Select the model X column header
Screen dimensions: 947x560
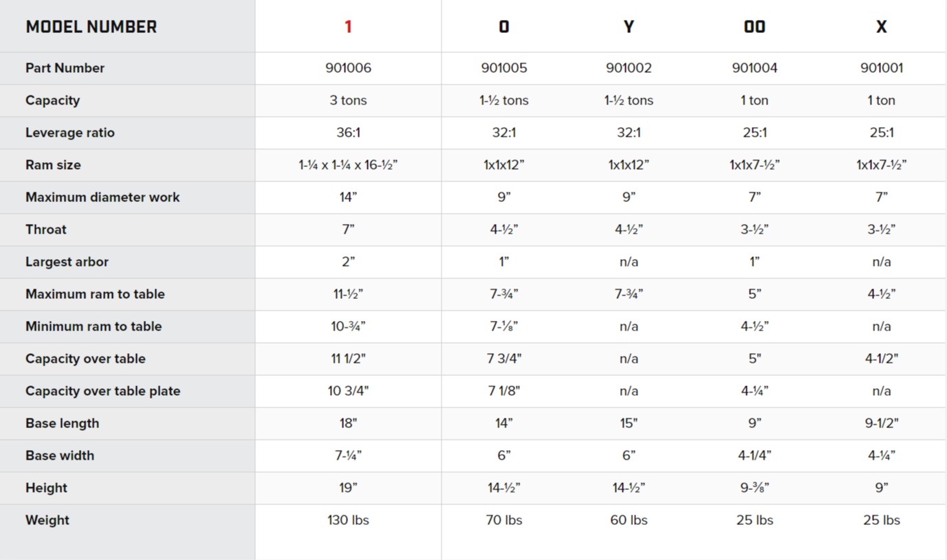click(881, 27)
